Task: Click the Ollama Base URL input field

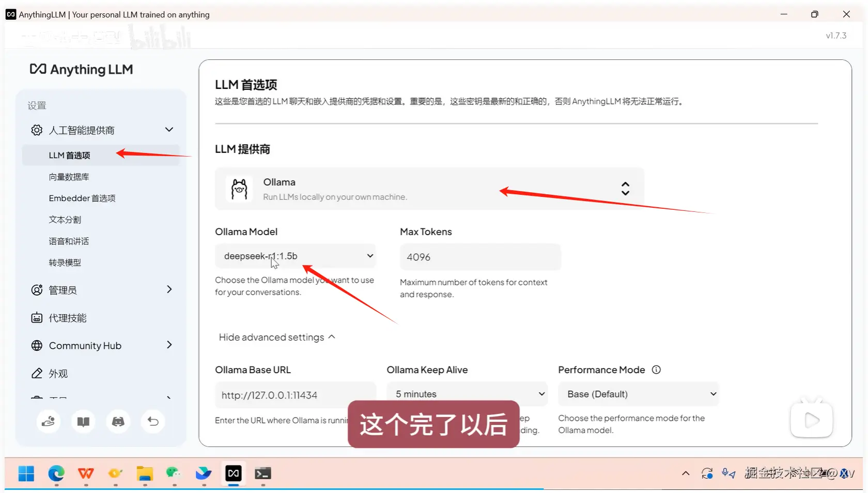Action: (x=296, y=395)
